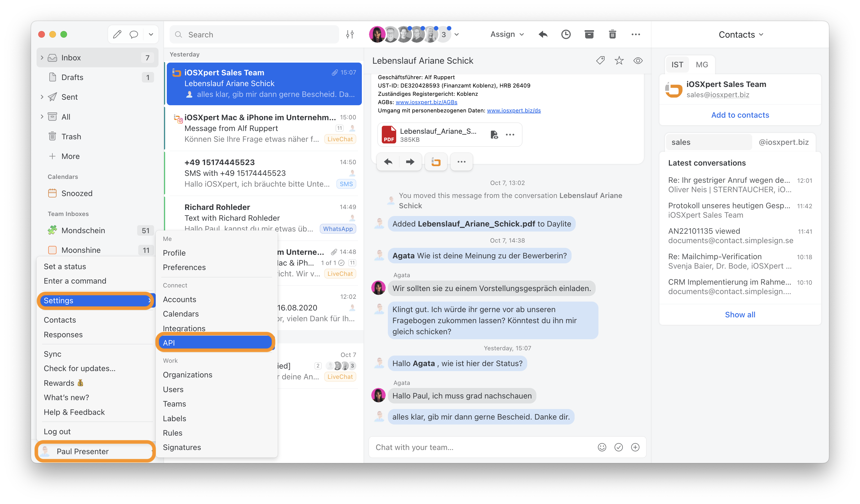Open the Drafts folder
Viewport: 860px width, 504px height.
[97, 78]
